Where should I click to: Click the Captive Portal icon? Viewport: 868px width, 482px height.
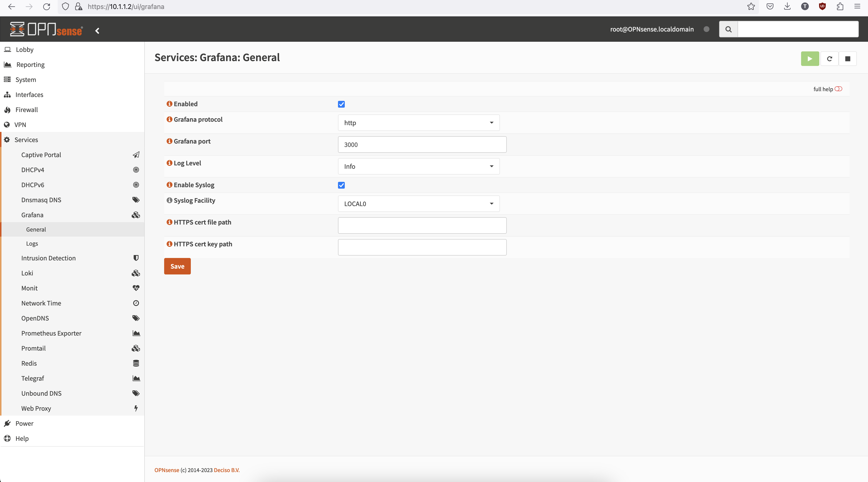135,155
